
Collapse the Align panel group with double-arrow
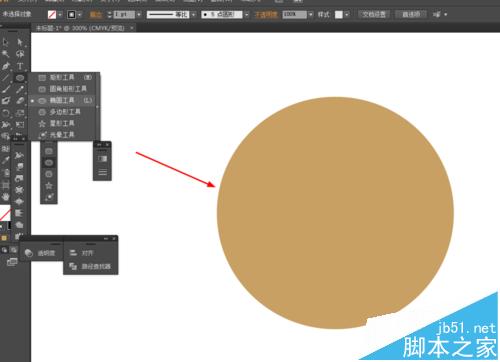coord(106,239)
